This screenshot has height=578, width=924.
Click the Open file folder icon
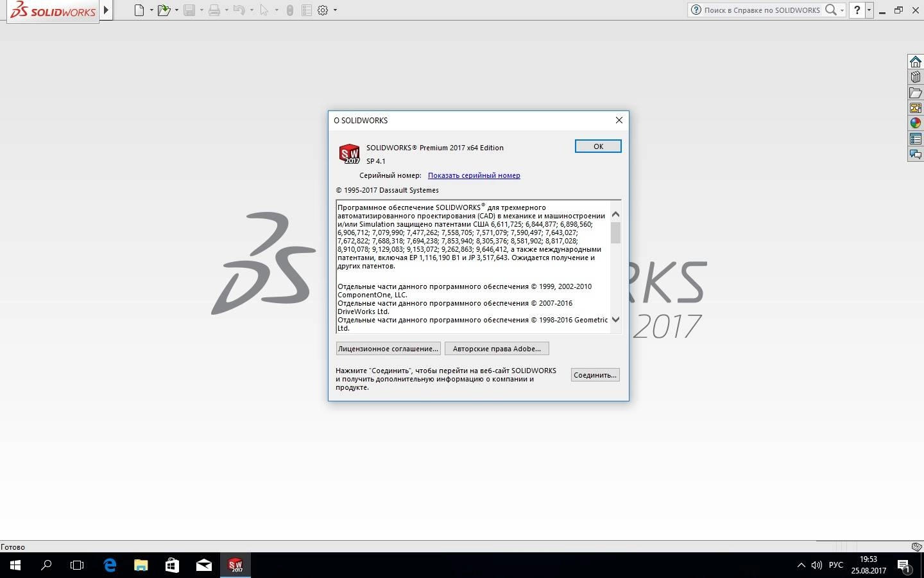coord(164,10)
